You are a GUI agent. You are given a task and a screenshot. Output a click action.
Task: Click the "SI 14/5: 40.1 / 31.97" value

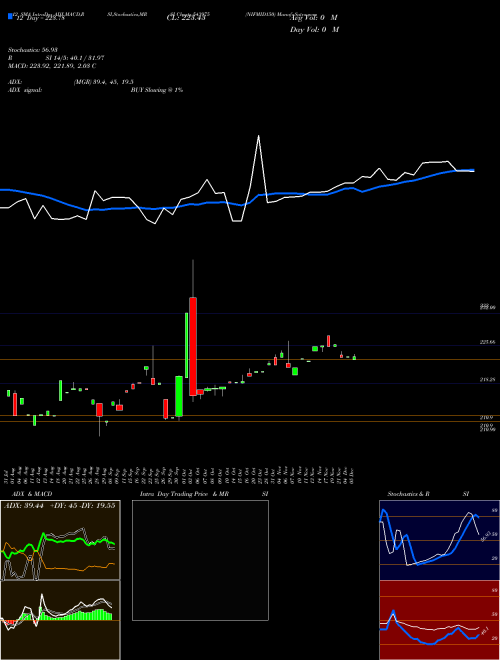(75, 58)
